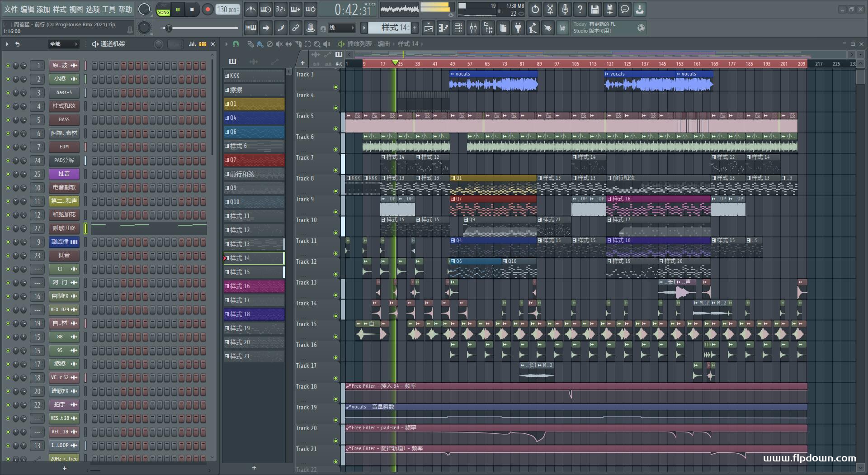The width and height of the screenshot is (868, 475).
Task: Add a new pattern with plus button
Action: point(415,28)
